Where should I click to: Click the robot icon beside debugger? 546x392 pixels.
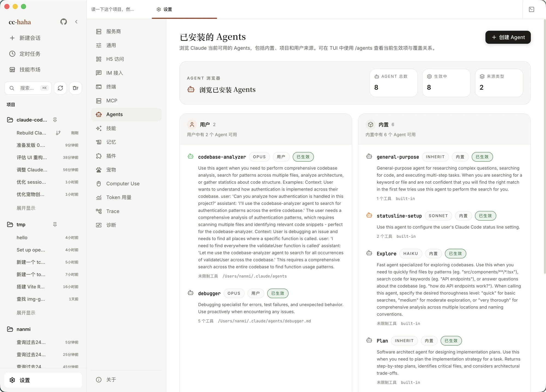[191, 293]
